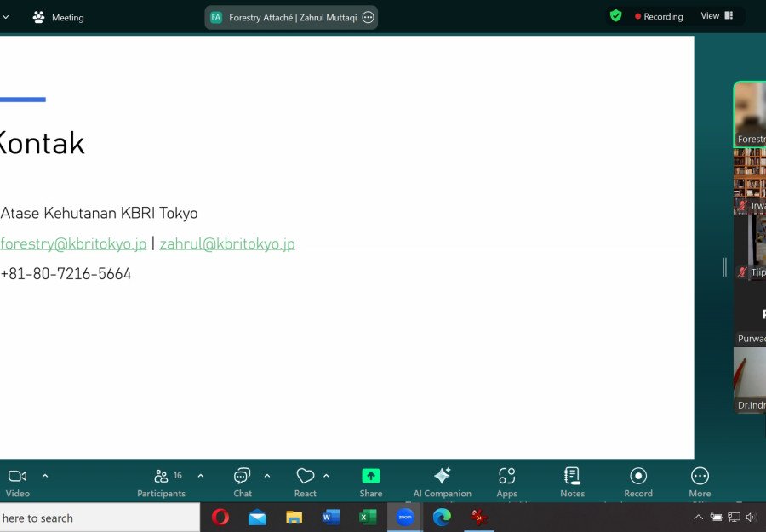The width and height of the screenshot is (766, 532).
Task: Open the View layout menu
Action: [x=717, y=16]
